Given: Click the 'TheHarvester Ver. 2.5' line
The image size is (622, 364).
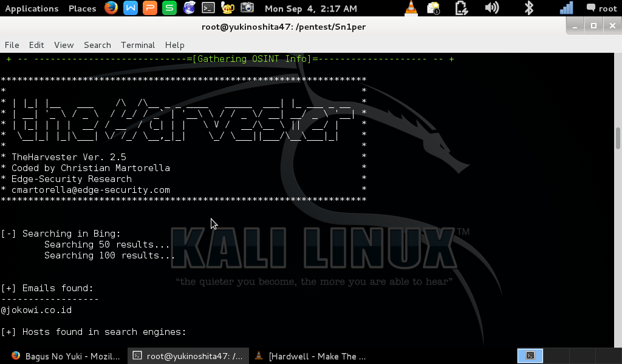Looking at the screenshot, I should 69,157.
